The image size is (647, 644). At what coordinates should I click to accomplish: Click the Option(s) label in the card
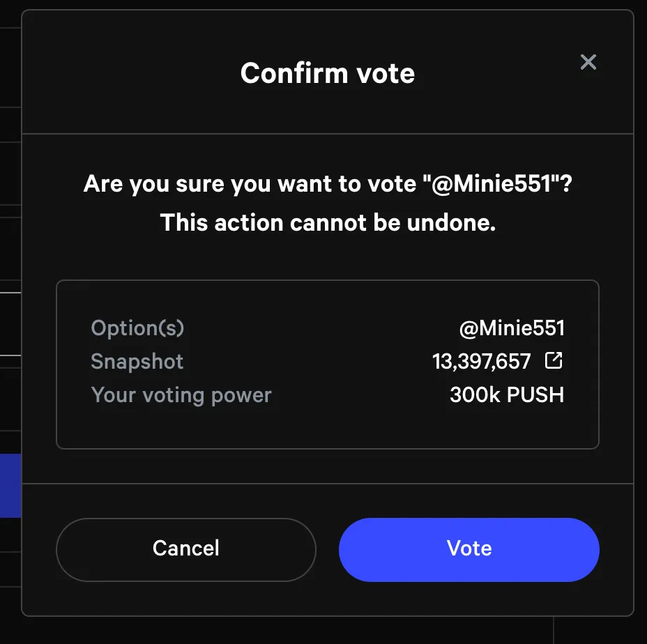137,328
